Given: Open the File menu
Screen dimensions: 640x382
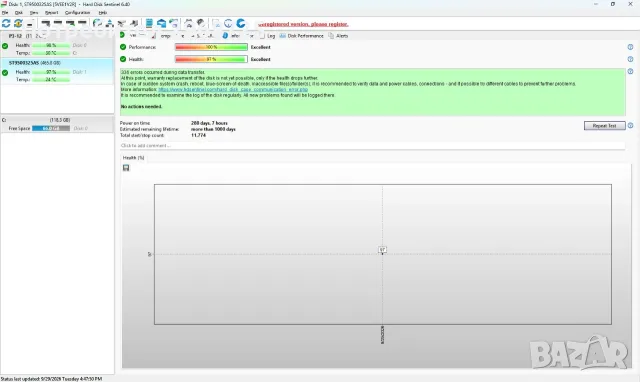Looking at the screenshot, I should [5, 13].
